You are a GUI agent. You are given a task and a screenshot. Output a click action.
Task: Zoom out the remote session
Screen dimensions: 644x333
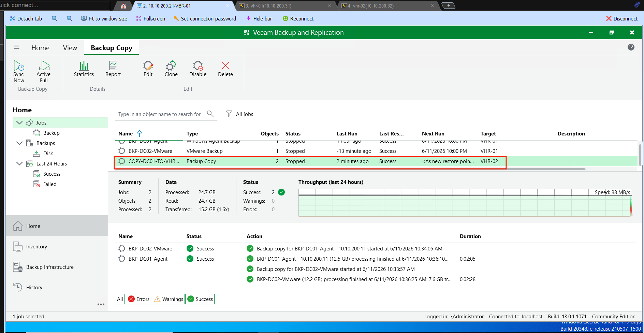pos(70,18)
